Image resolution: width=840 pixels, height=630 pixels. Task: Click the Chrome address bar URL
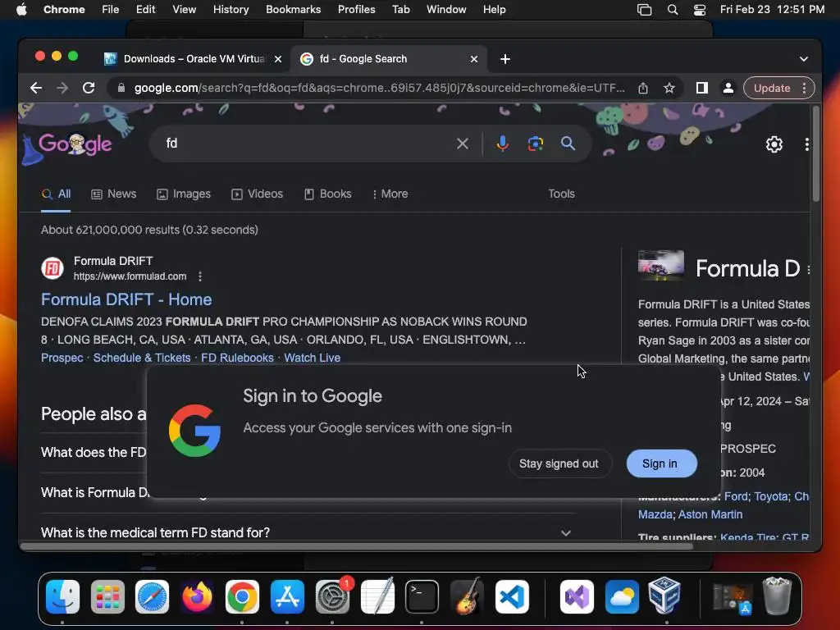[x=379, y=88]
